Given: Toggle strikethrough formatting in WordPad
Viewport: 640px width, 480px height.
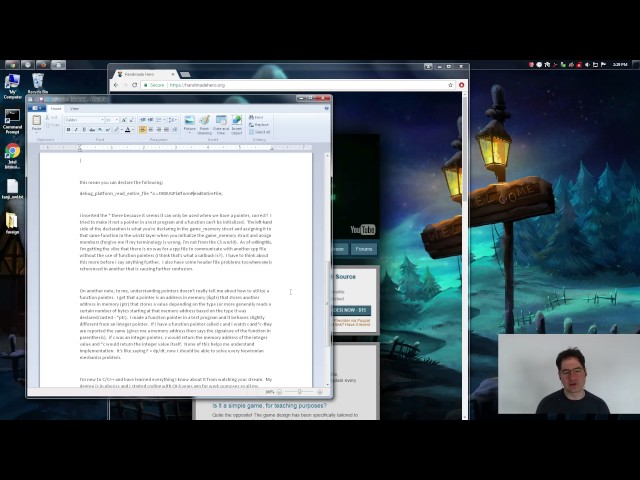Looking at the screenshot, I should 92,130.
